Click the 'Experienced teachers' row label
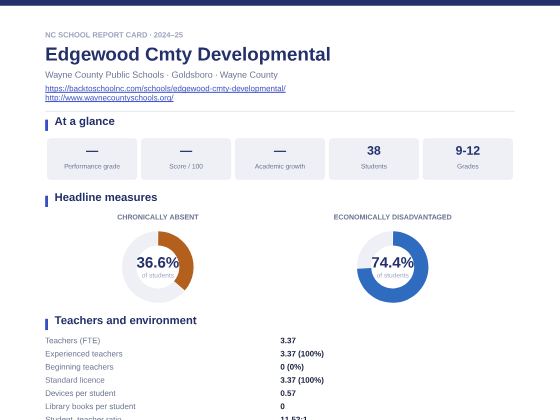Image resolution: width=560 pixels, height=420 pixels. pyautogui.click(x=84, y=354)
